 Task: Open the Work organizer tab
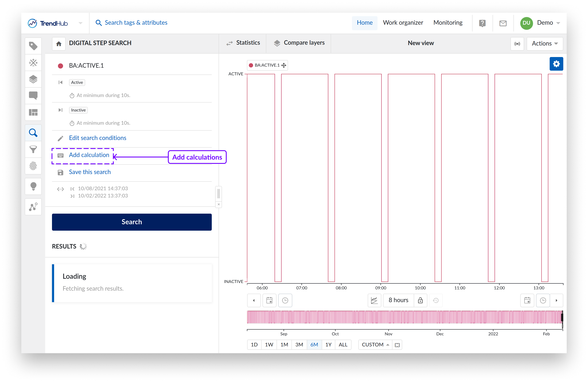click(x=403, y=23)
